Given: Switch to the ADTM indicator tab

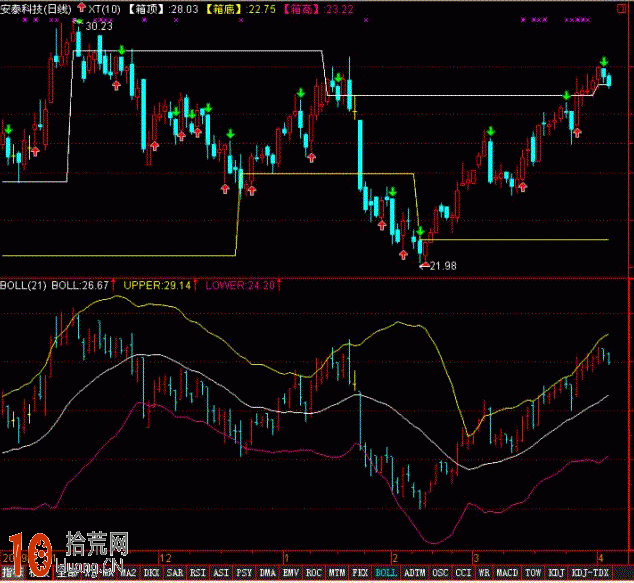Looking at the screenshot, I should point(414,573).
